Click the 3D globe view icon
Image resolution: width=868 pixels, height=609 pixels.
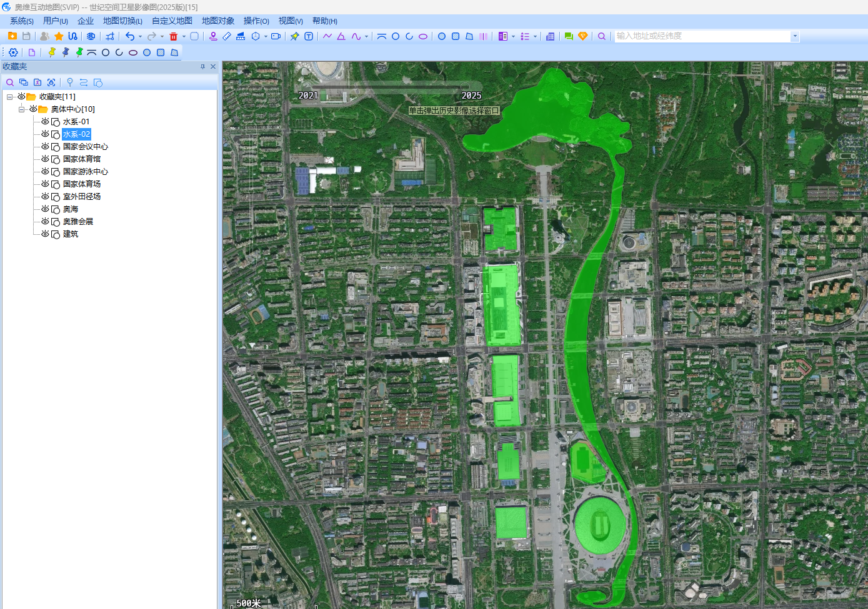pyautogui.click(x=91, y=36)
